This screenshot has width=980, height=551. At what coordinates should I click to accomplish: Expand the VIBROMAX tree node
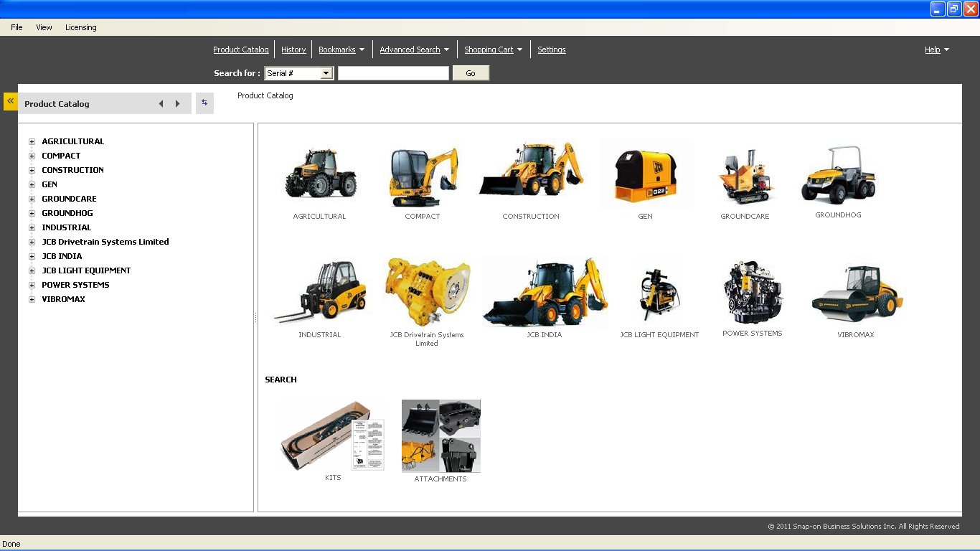32,299
